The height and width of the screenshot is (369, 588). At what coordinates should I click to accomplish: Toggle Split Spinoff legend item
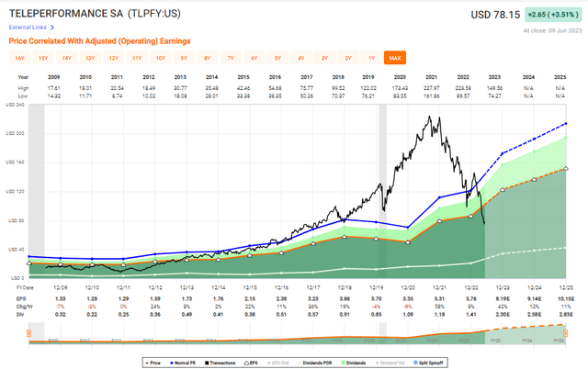pos(428,363)
